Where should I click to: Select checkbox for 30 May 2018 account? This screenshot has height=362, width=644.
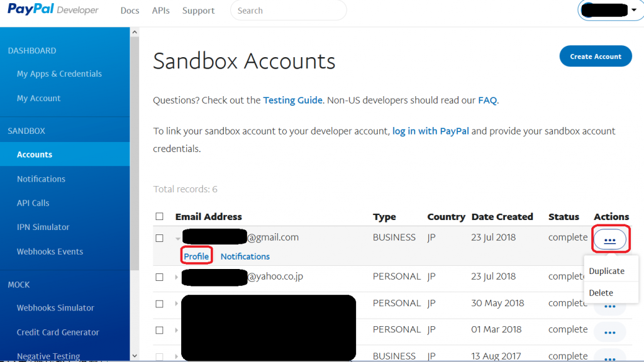click(160, 304)
